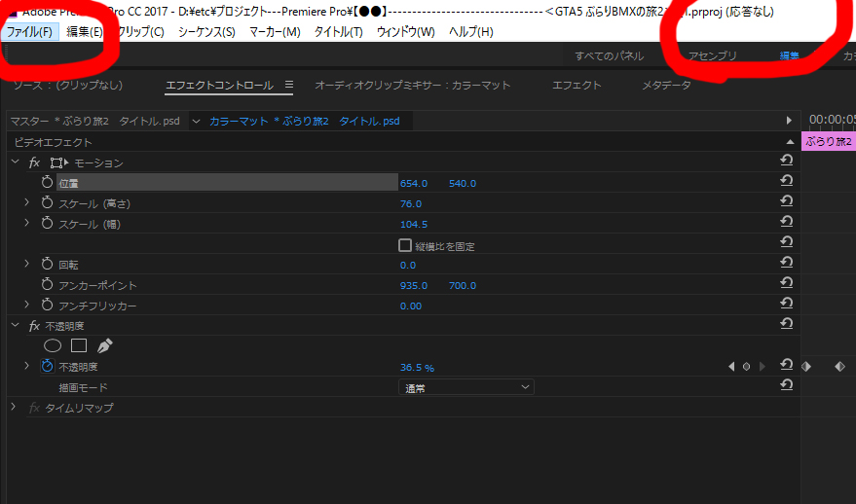Toggle animation stopwatch for アンカーポイント
This screenshot has height=504, width=856.
[x=48, y=284]
